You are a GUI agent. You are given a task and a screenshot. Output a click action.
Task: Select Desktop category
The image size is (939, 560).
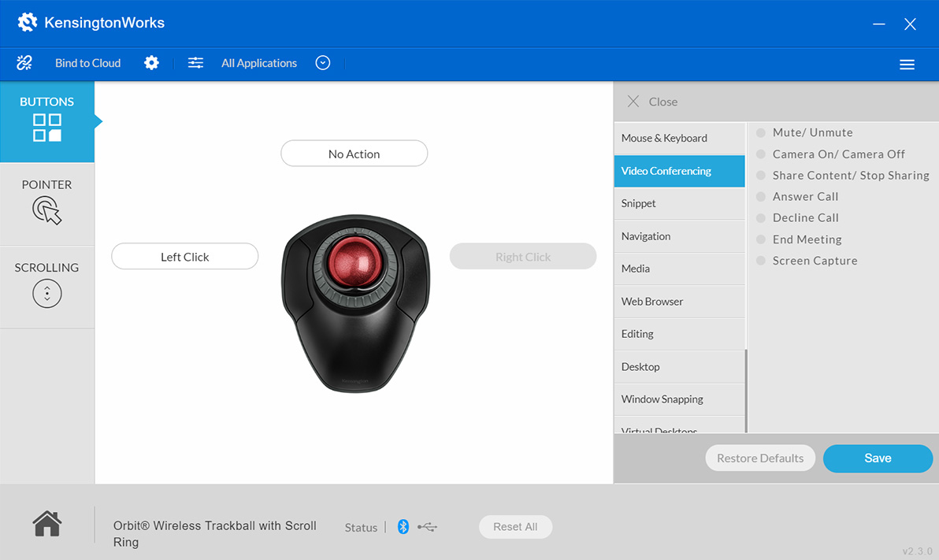679,367
